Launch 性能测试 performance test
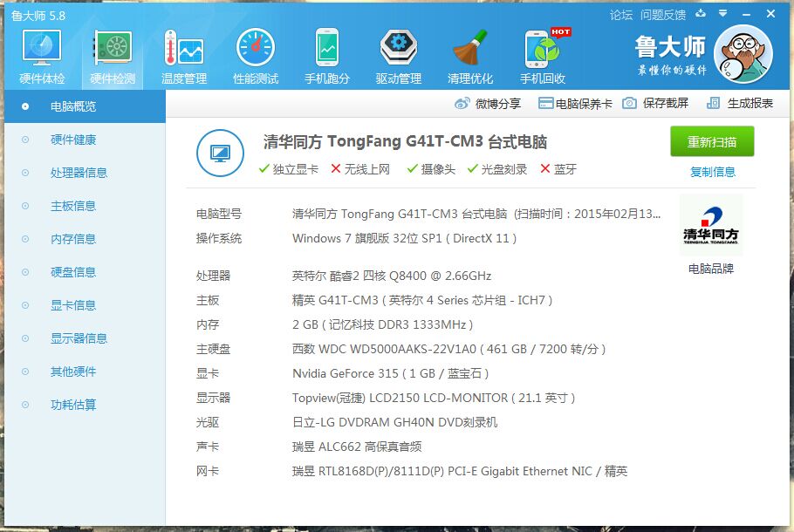Viewport: 794px width, 532px height. coord(255,57)
